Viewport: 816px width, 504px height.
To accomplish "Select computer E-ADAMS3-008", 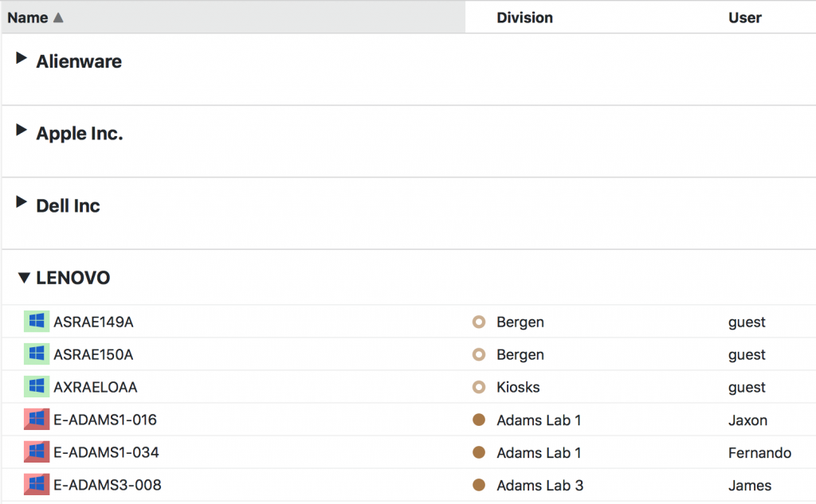I will click(108, 485).
